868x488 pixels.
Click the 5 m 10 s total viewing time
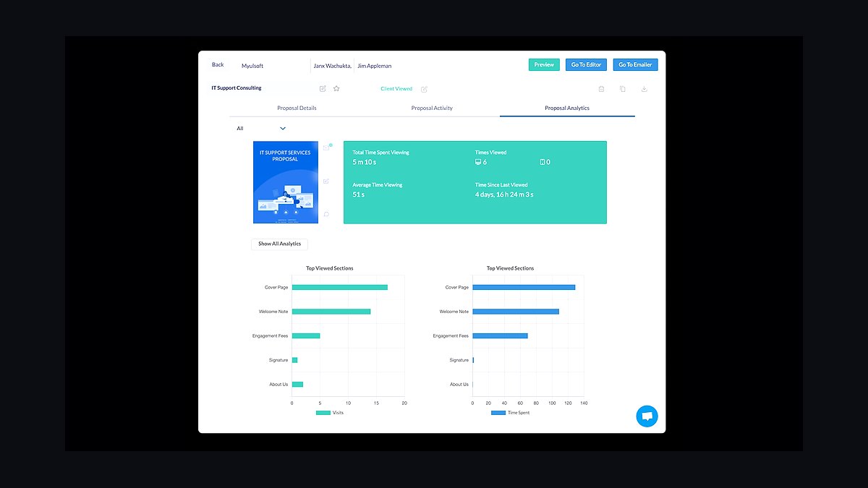point(365,162)
